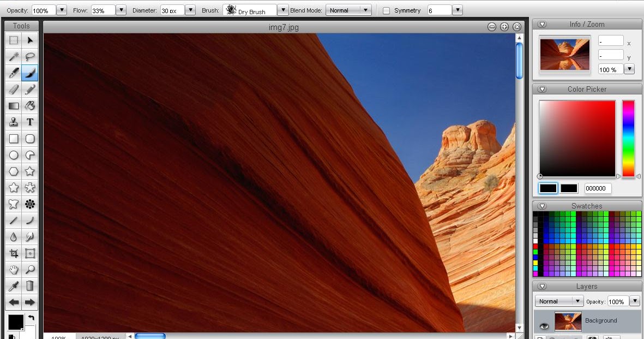
Task: Open the Dry Brush selection dropdown
Action: 282,10
